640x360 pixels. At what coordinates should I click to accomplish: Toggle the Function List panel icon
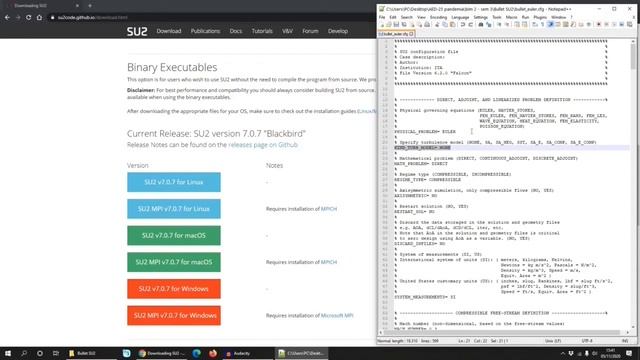573,24
